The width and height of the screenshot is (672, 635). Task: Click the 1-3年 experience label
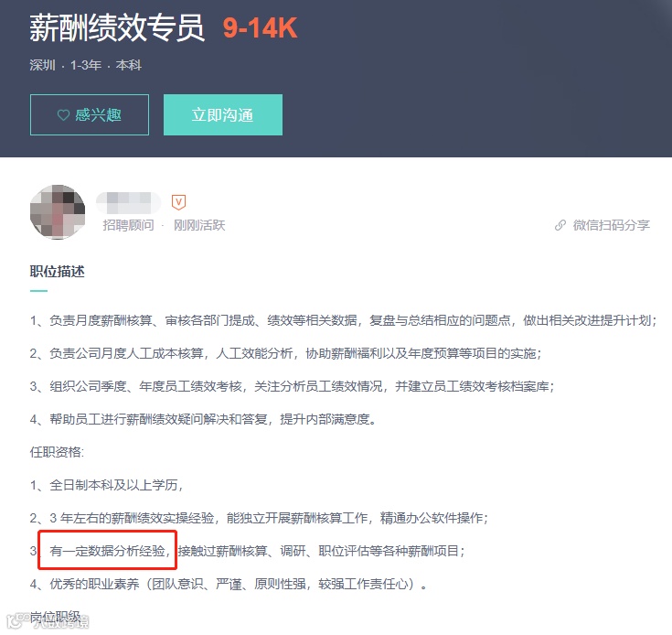[86, 65]
